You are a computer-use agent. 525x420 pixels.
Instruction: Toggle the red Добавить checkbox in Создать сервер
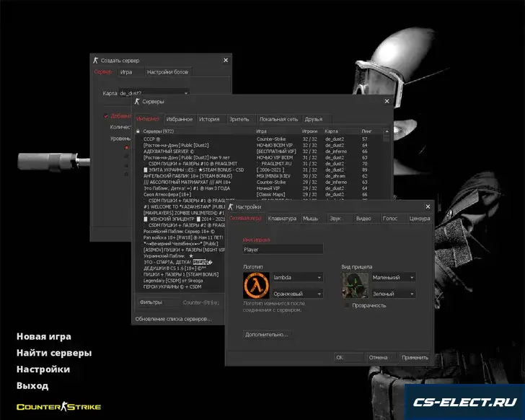(x=106, y=116)
